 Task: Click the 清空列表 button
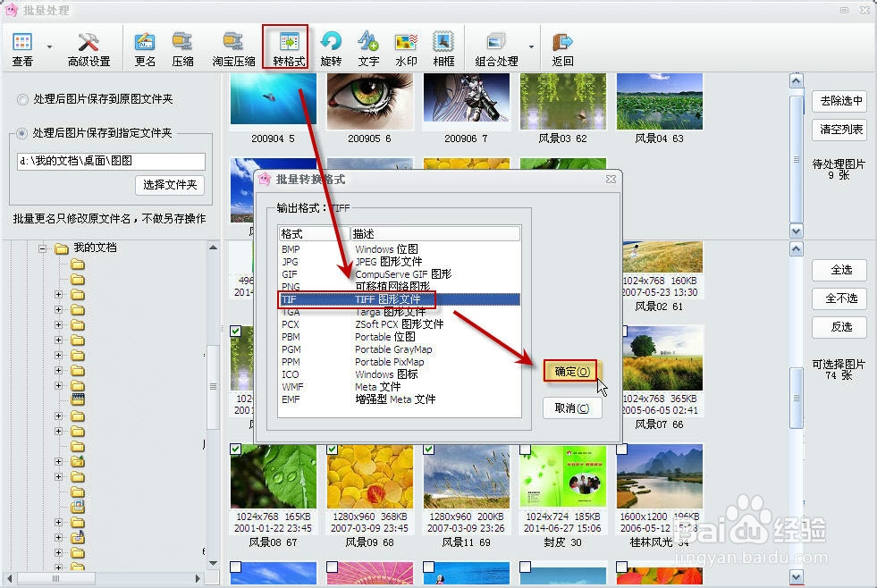point(839,130)
